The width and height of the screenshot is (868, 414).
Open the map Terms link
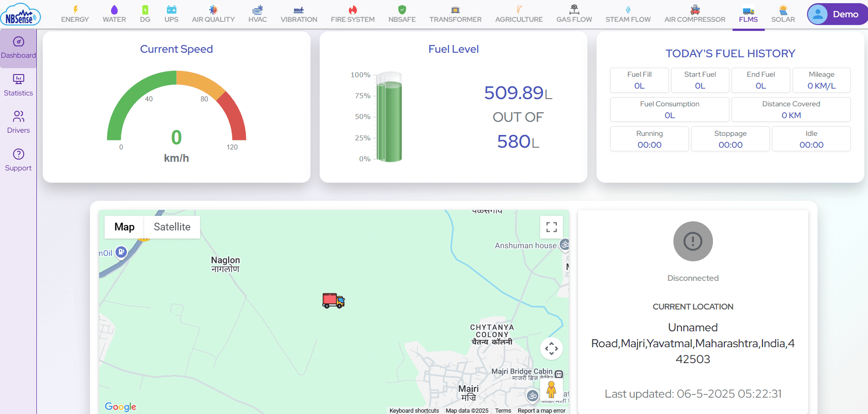click(x=503, y=410)
